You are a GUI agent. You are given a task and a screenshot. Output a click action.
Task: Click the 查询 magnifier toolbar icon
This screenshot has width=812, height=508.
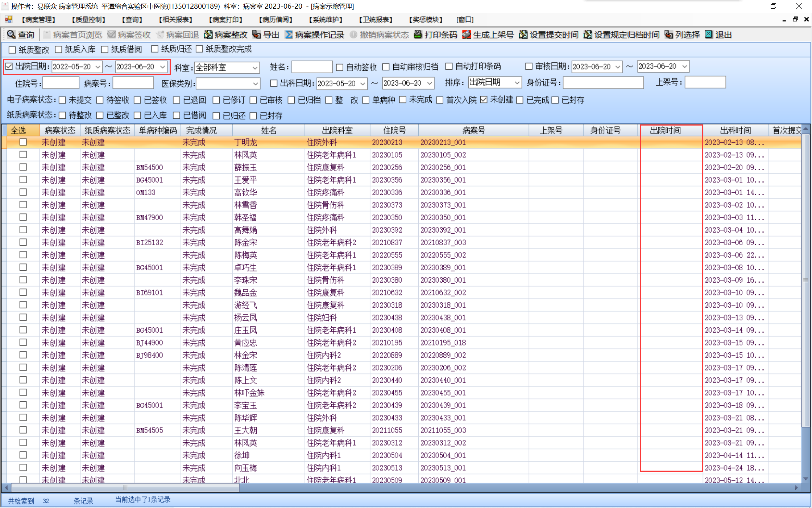(11, 34)
